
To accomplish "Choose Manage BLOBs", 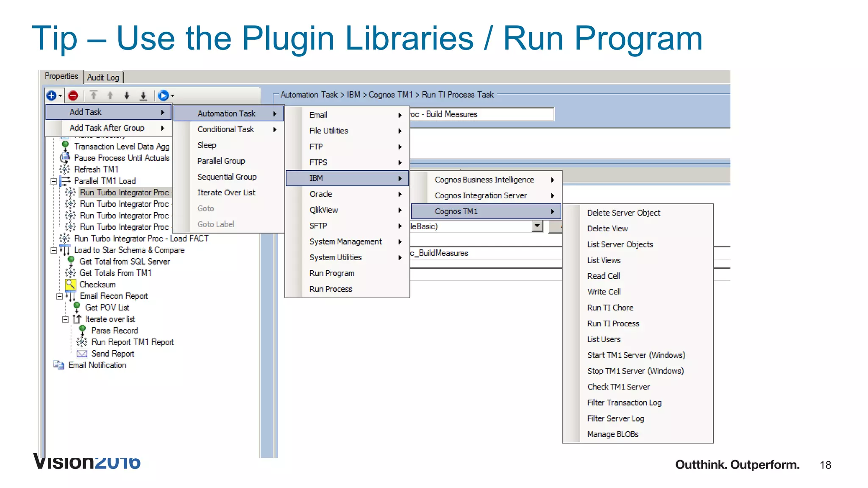I will point(638,434).
